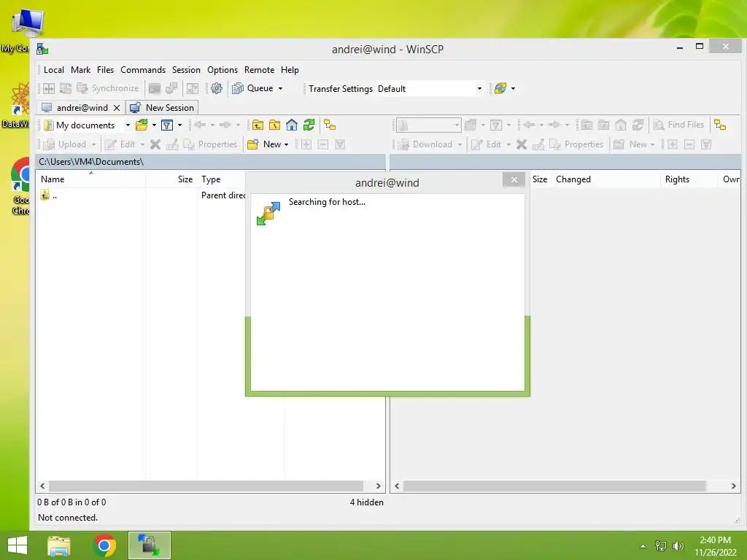This screenshot has width=747, height=560.
Task: Expand the globe icon dropdown arrow
Action: [513, 88]
